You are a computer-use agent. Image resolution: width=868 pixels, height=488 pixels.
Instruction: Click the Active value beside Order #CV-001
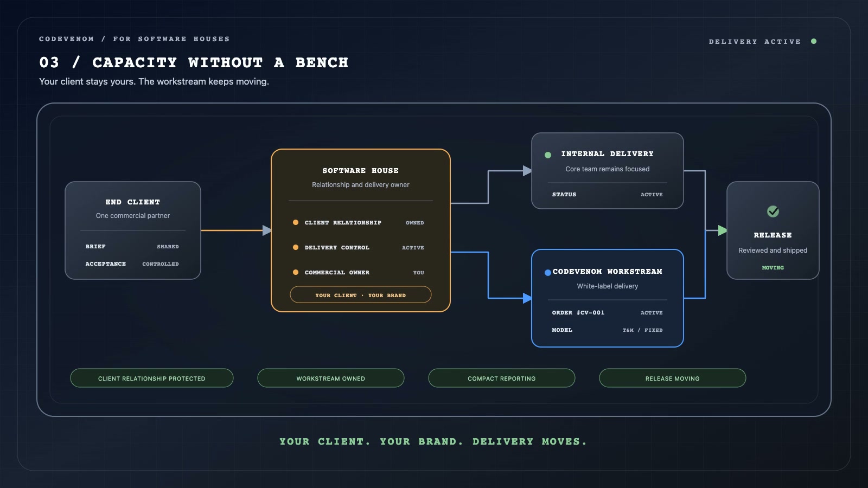(x=652, y=313)
